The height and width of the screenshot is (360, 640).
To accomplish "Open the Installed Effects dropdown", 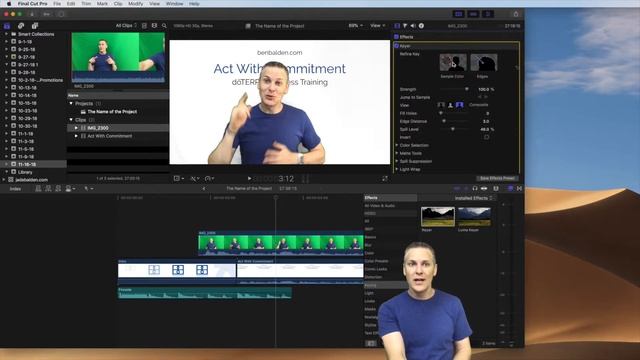I will (473, 198).
